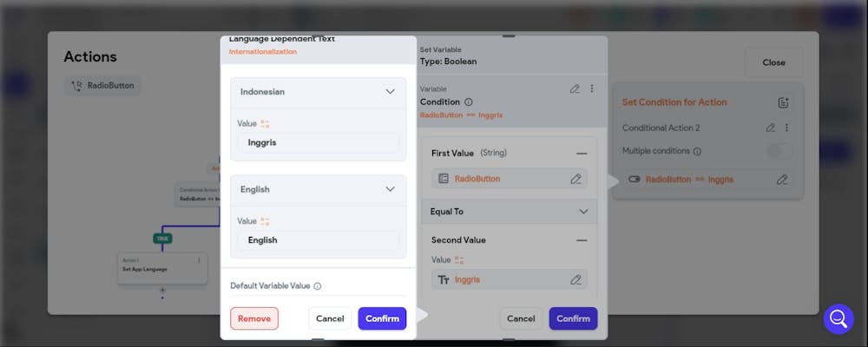Click the info icon beside Default Variable Value
Viewport: 868px width, 347px height.
coord(318,286)
